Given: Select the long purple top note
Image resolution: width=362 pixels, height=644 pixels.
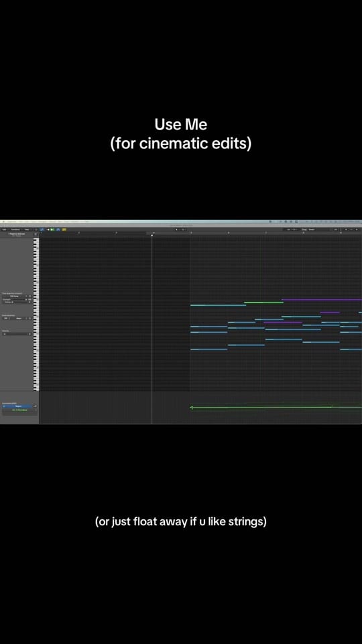Looking at the screenshot, I should pyautogui.click(x=322, y=300).
